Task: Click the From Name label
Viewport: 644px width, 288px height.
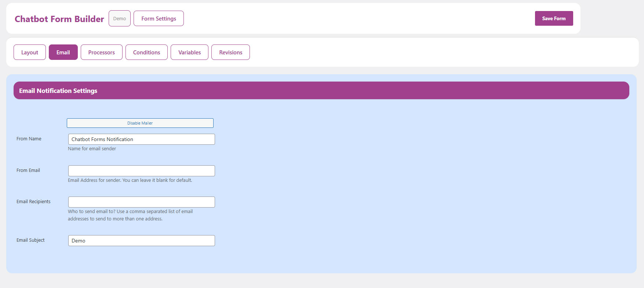Action: coord(29,139)
